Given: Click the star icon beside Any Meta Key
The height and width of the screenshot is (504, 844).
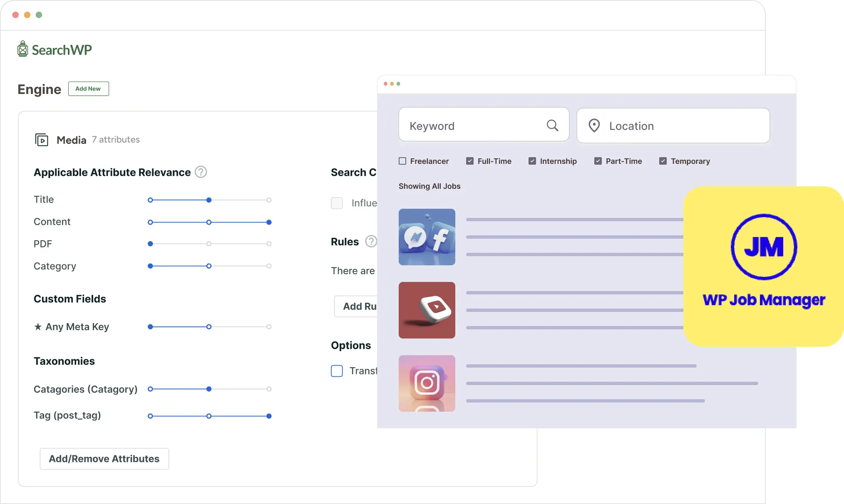Looking at the screenshot, I should (38, 326).
